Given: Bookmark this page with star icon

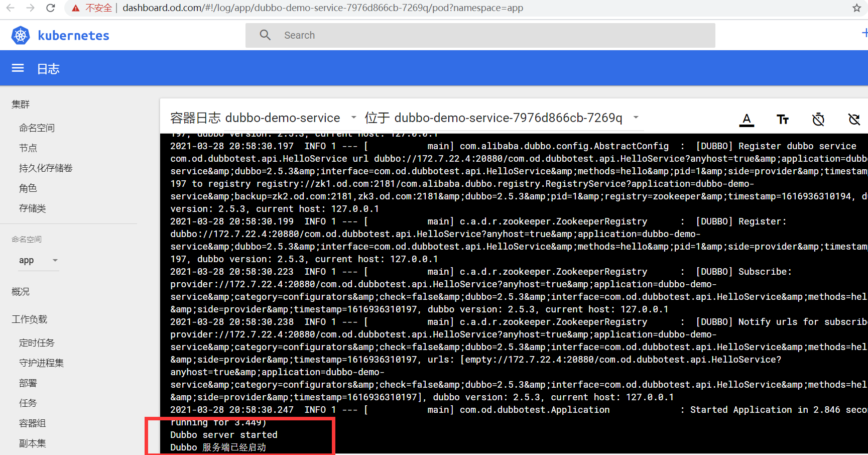Looking at the screenshot, I should [856, 8].
